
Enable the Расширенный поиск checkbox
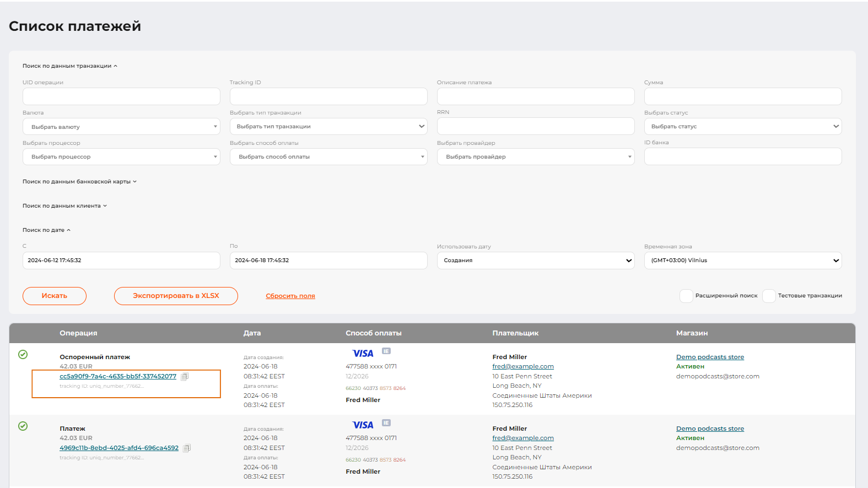point(686,296)
